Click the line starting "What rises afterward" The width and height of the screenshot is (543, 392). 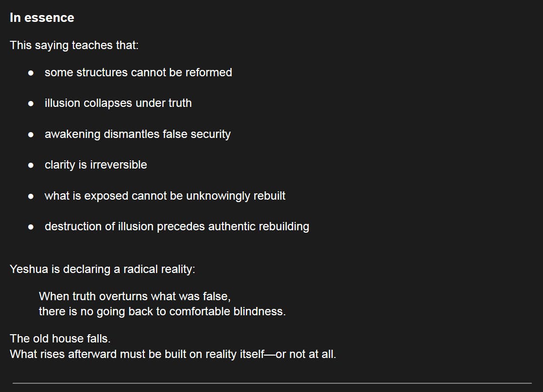[x=173, y=354]
